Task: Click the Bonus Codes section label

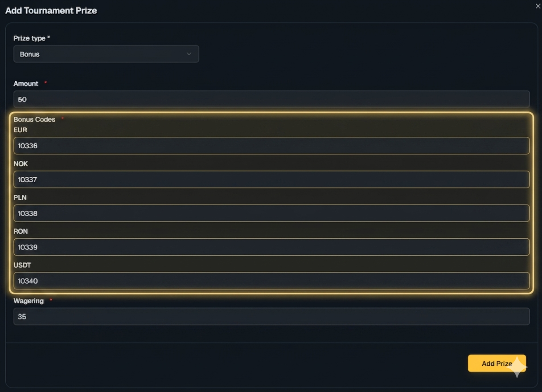Action: click(x=34, y=119)
